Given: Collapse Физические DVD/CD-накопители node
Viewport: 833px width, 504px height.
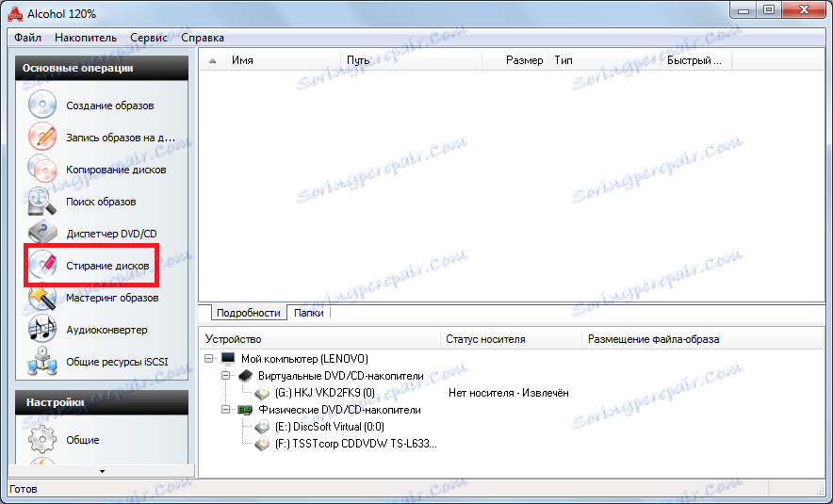Looking at the screenshot, I should (x=226, y=410).
